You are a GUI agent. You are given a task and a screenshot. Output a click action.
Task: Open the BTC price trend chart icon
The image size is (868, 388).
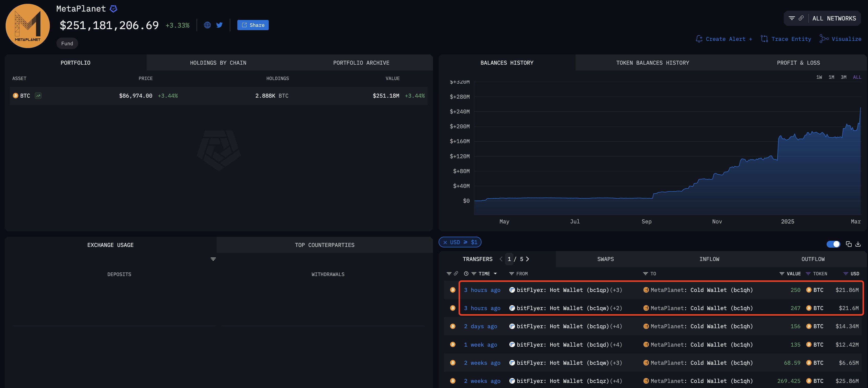[x=38, y=96]
